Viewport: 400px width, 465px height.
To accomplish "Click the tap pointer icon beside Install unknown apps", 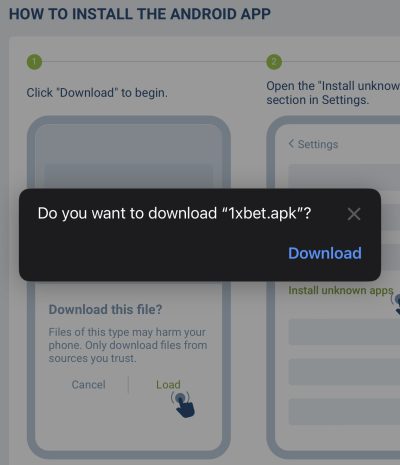I will (396, 303).
